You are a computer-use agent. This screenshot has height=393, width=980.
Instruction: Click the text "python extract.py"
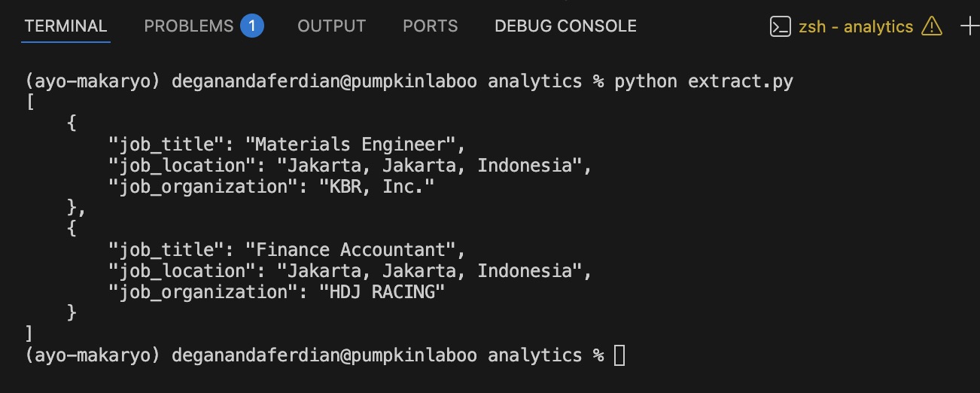point(704,81)
